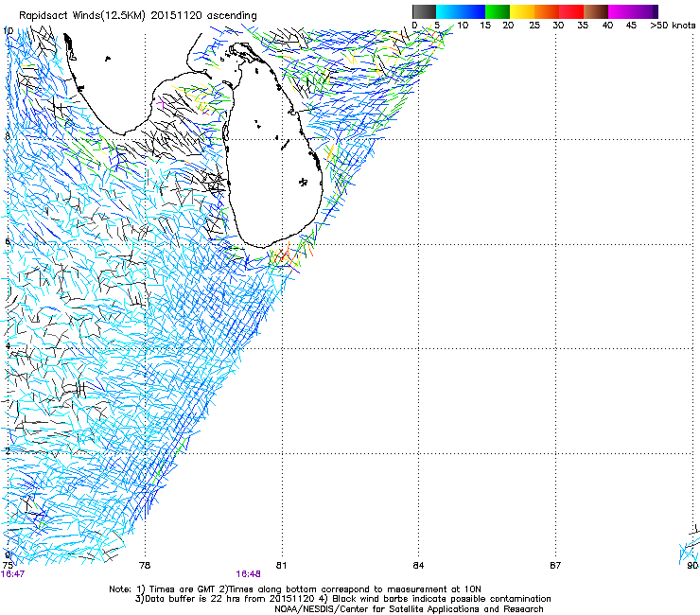Screen dimensions: 700x615
Task: Click the longitude label 90
Action: (x=692, y=566)
